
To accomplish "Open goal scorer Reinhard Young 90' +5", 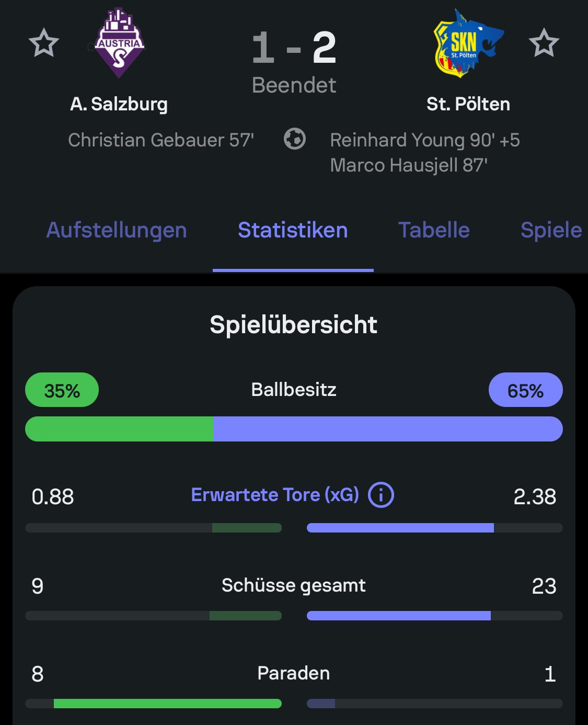I will [x=425, y=140].
